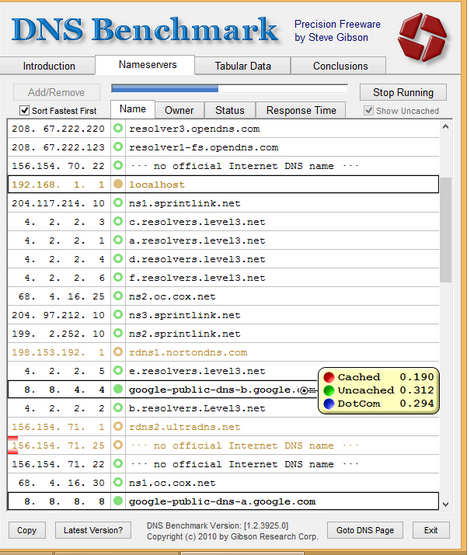
Task: Click status circle for c.resolvers.level3.net
Action: 118,221
